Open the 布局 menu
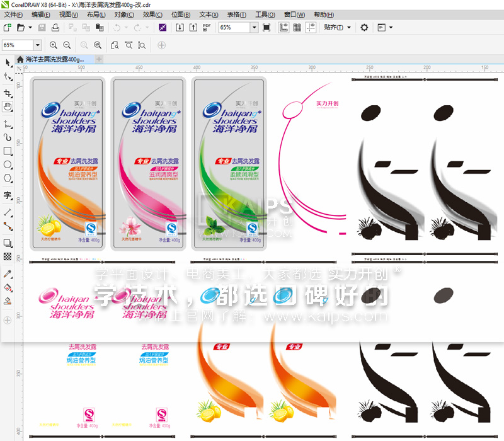The height and width of the screenshot is (441, 504). (x=96, y=14)
